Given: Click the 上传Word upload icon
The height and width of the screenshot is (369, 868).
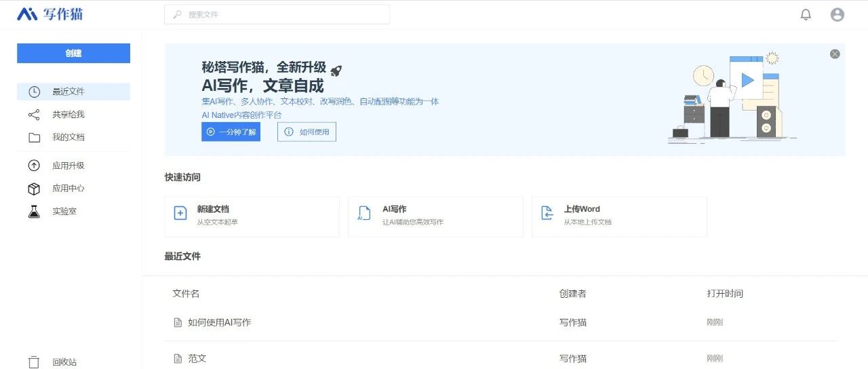Looking at the screenshot, I should click(547, 214).
